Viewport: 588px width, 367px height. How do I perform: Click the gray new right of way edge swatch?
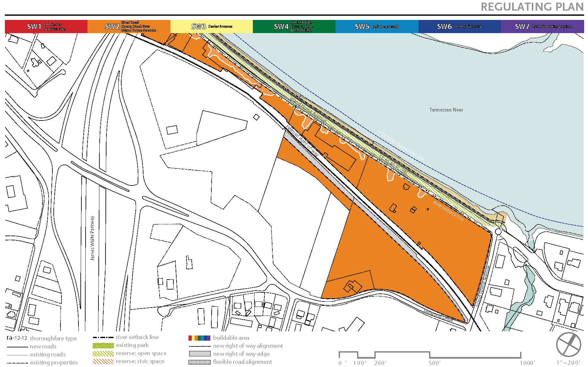(x=199, y=354)
